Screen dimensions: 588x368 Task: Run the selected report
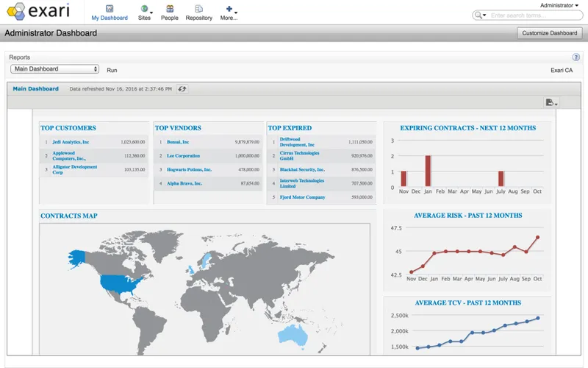pyautogui.click(x=112, y=70)
